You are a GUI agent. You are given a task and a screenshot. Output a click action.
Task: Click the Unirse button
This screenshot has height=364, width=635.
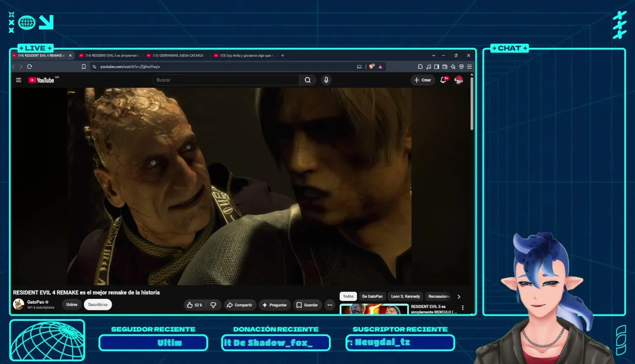click(72, 305)
